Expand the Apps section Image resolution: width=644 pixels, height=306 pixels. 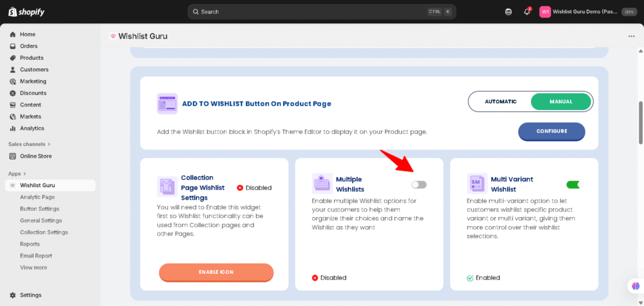click(17, 174)
